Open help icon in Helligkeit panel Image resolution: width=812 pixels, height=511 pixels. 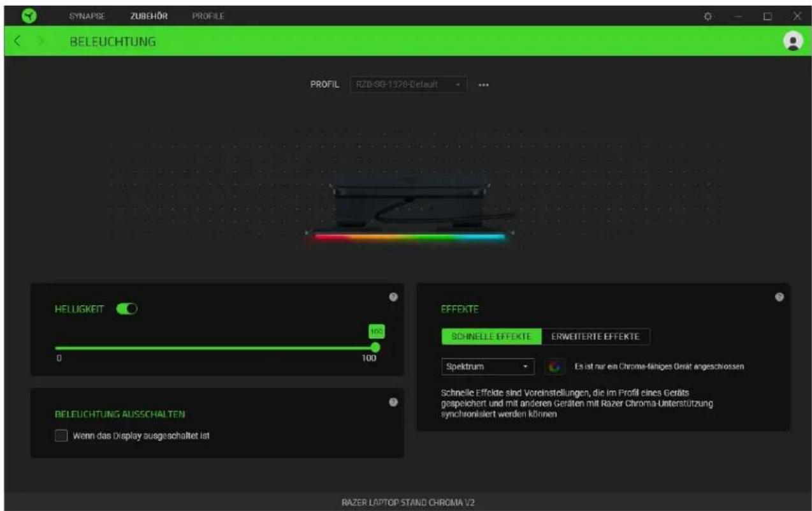point(393,297)
